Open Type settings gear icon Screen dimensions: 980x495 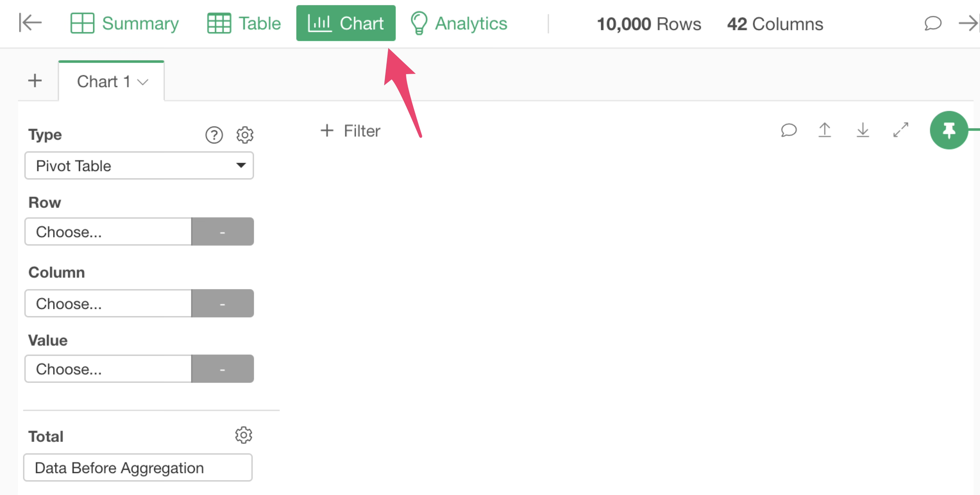(x=245, y=135)
